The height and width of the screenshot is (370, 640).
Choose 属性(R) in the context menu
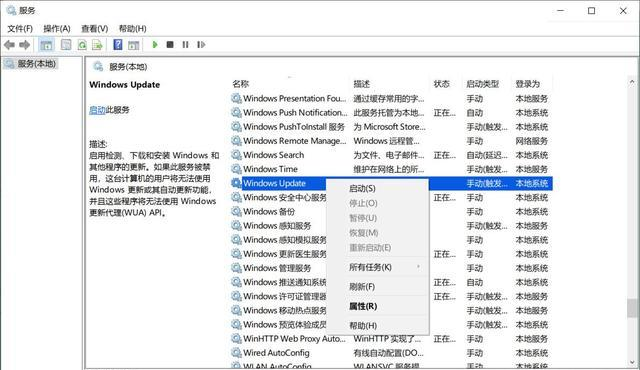(x=378, y=306)
